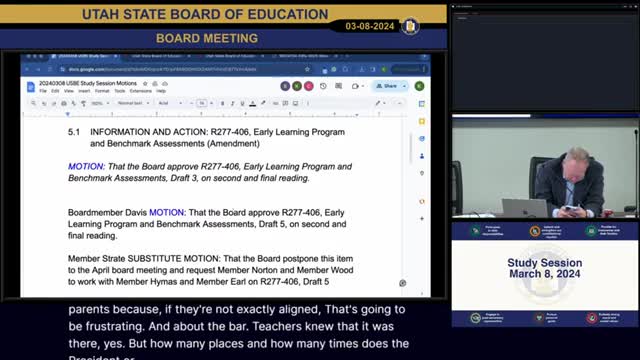Click the print icon
Viewport: 640px width, 360px height.
click(x=64, y=103)
